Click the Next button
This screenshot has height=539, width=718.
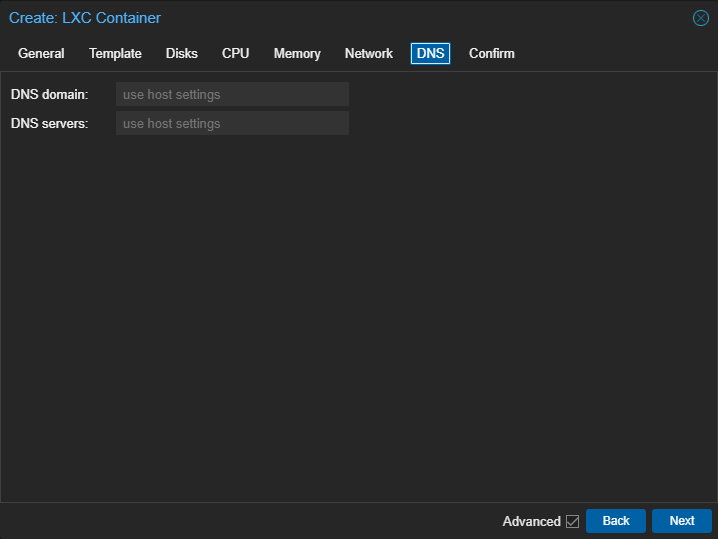tap(682, 521)
